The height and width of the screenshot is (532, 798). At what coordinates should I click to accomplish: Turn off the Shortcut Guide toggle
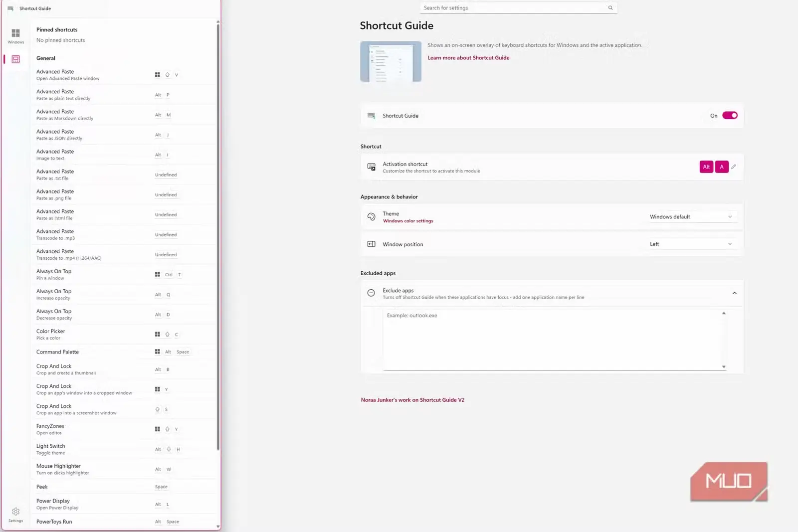pos(730,115)
